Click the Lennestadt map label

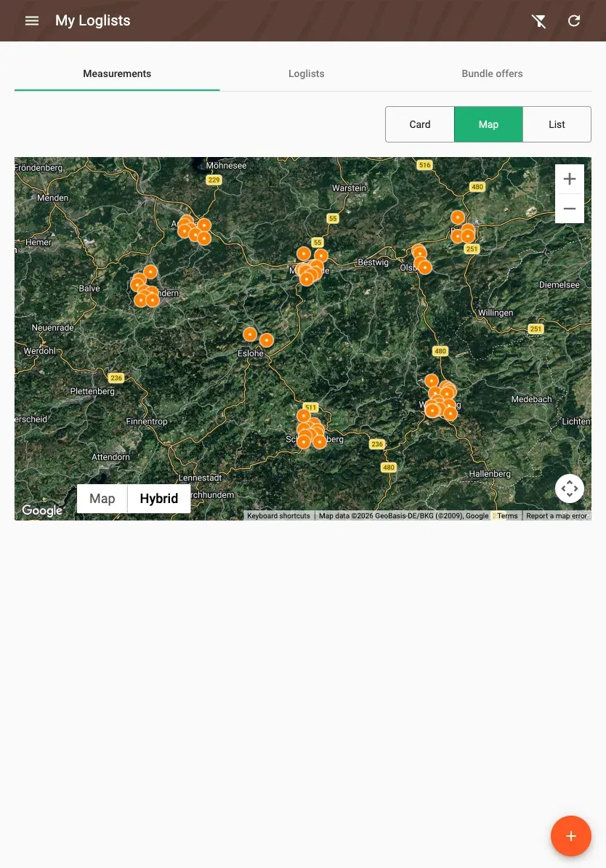coord(201,478)
